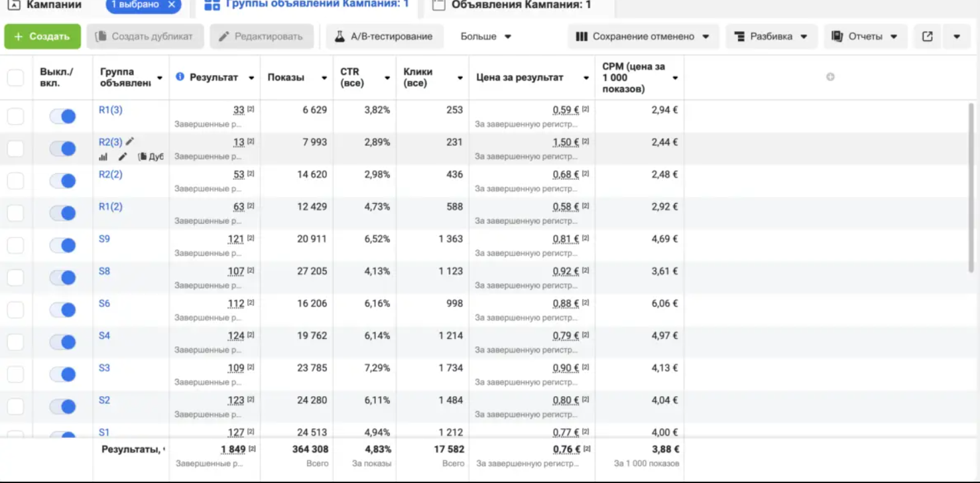The width and height of the screenshot is (980, 483).
Task: Click the result value 121 in S9 row
Action: (236, 239)
